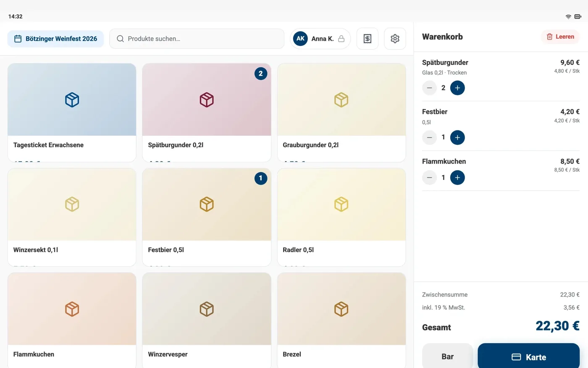
Task: Click the quantity badge 1 on Festbier tile
Action: tap(261, 178)
